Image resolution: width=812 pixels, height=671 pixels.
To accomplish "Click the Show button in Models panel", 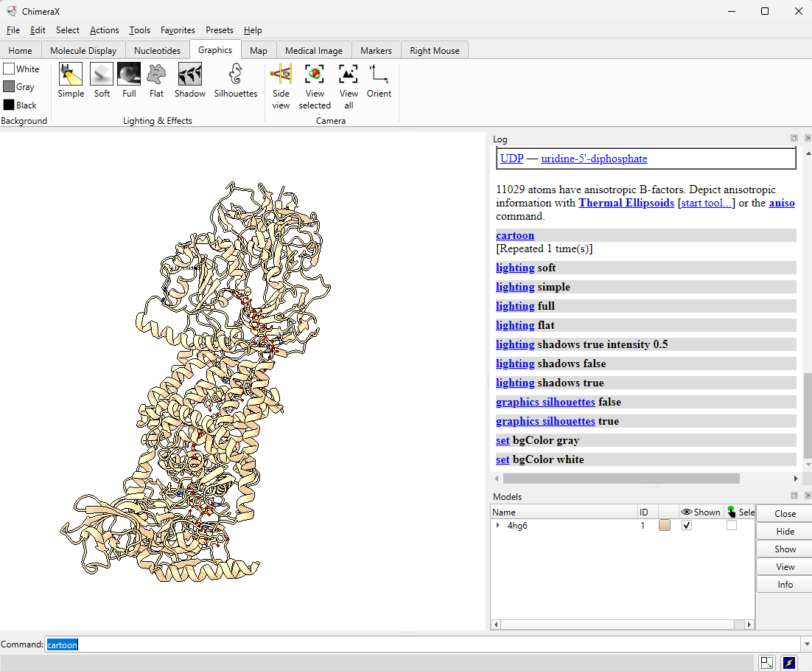I will tap(785, 549).
